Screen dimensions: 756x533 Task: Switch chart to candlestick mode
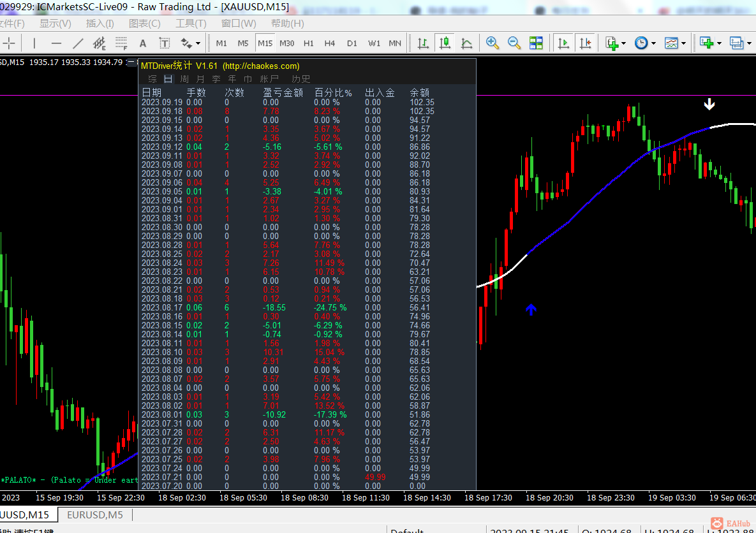(x=445, y=43)
